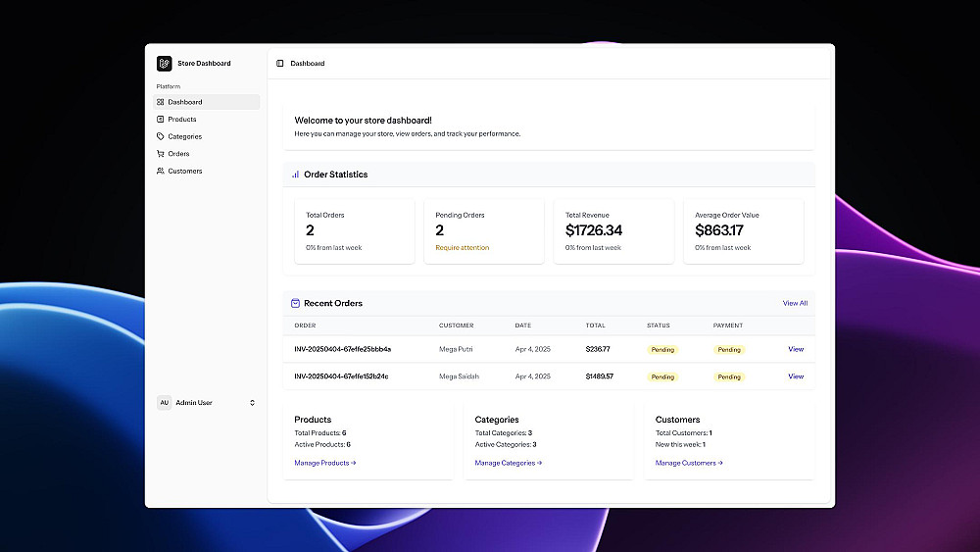
Task: Click the Store Dashboard logo icon
Action: click(165, 63)
